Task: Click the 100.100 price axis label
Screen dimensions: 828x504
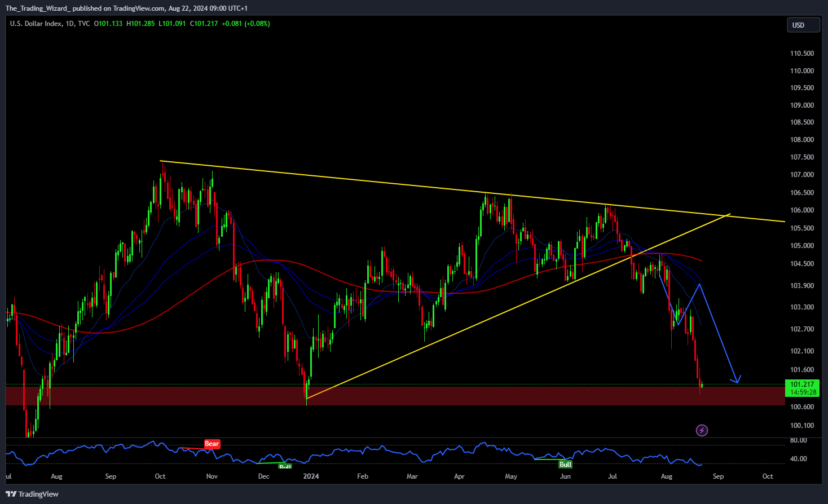Action: (802, 426)
